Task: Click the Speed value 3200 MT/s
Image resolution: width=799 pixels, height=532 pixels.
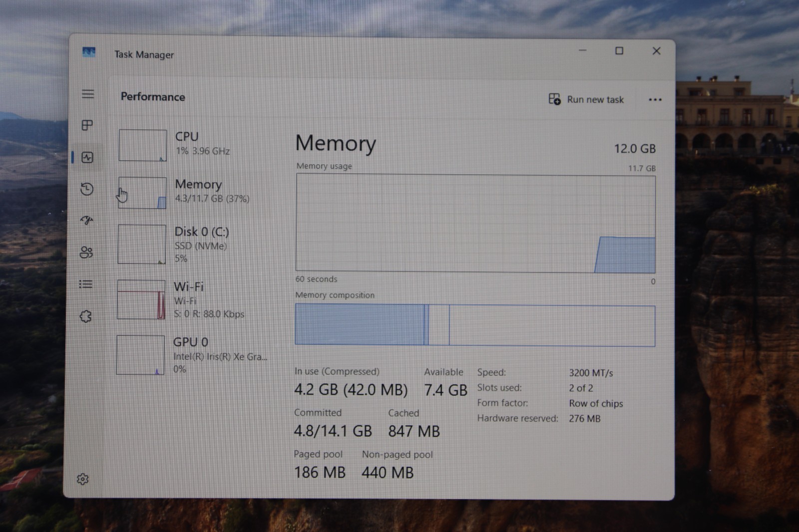Action: point(591,373)
